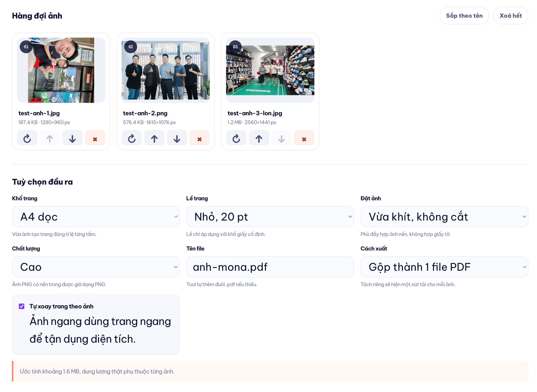Select thumbnail of test-anh-2.png
Image resolution: width=537 pixels, height=392 pixels.
pyautogui.click(x=166, y=70)
